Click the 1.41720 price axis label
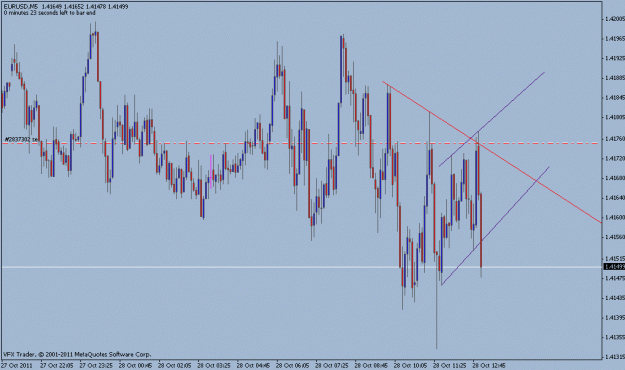625x370 pixels. point(615,159)
